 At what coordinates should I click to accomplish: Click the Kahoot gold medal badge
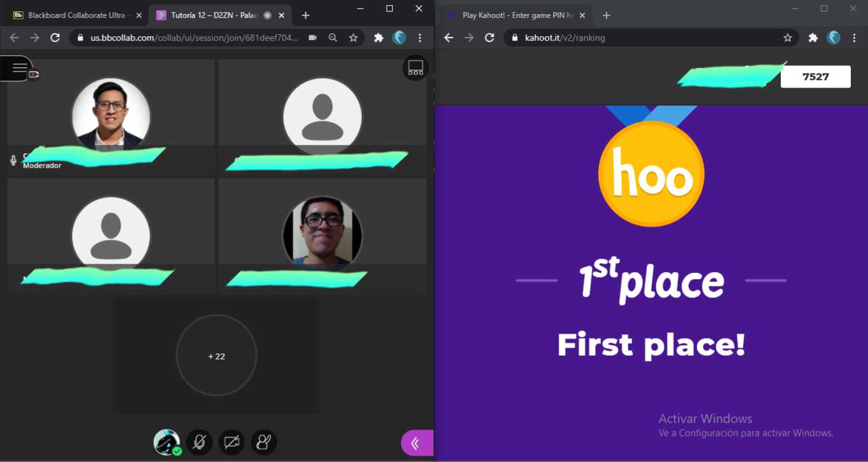[x=651, y=173]
